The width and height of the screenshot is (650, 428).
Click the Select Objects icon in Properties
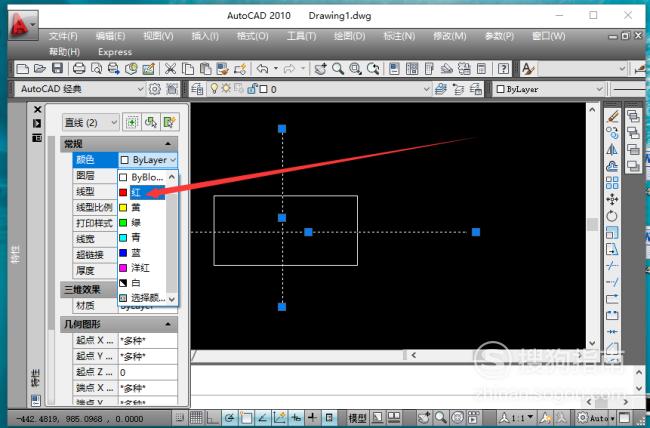(x=151, y=122)
